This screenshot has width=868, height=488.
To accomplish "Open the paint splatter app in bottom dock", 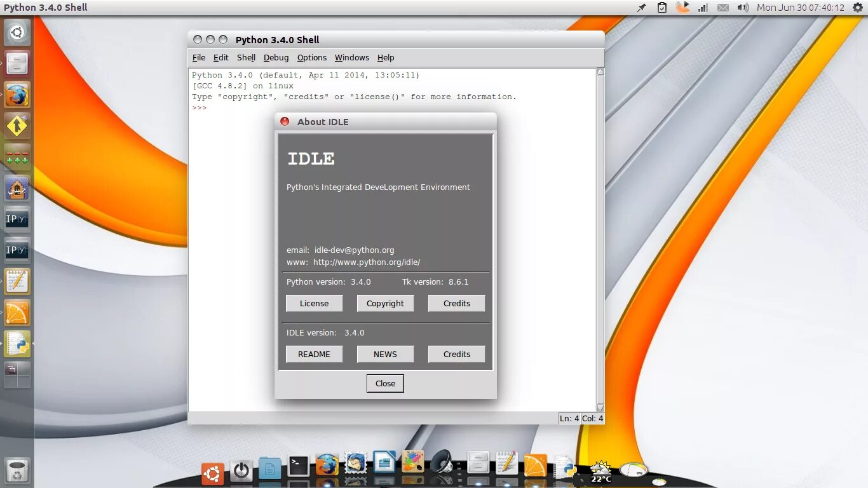I will [x=413, y=461].
